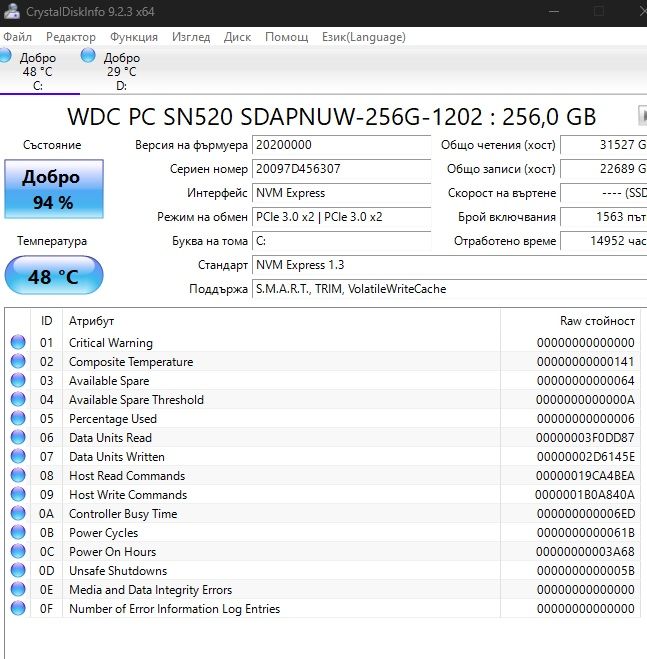Click the drive letter field C:
647x659 pixels.
(x=341, y=241)
